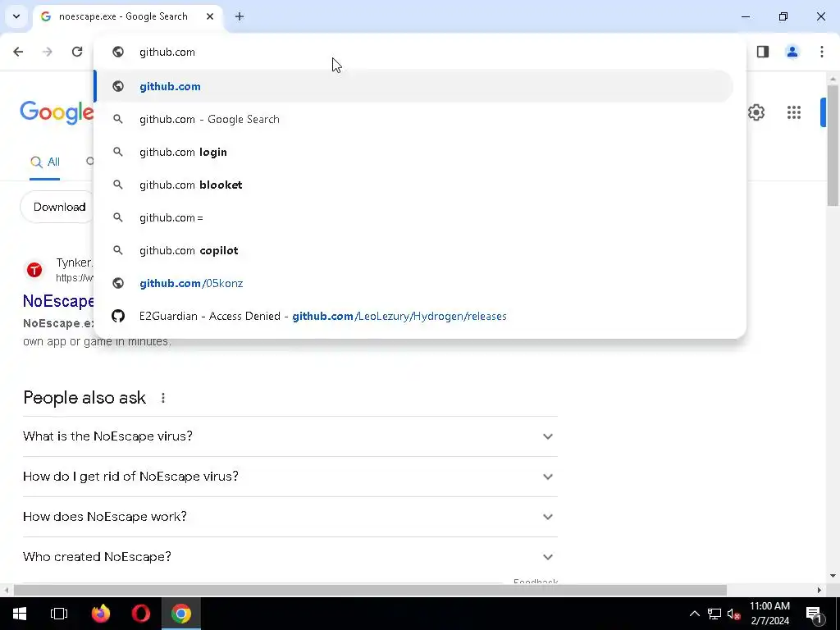Open the Chrome profile avatar menu
The image size is (840, 630).
792,52
